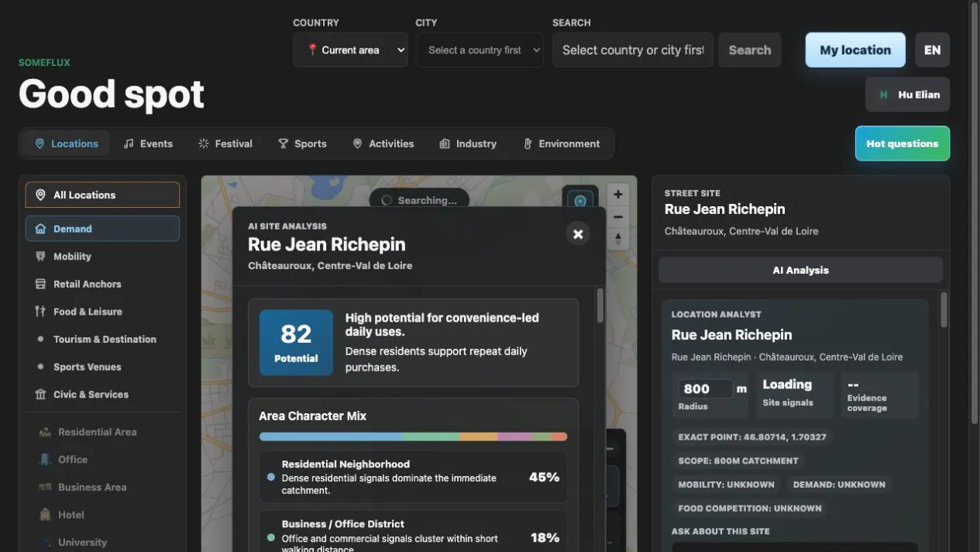The height and width of the screenshot is (552, 980).
Task: Switch language with the EN button
Action: tap(933, 50)
